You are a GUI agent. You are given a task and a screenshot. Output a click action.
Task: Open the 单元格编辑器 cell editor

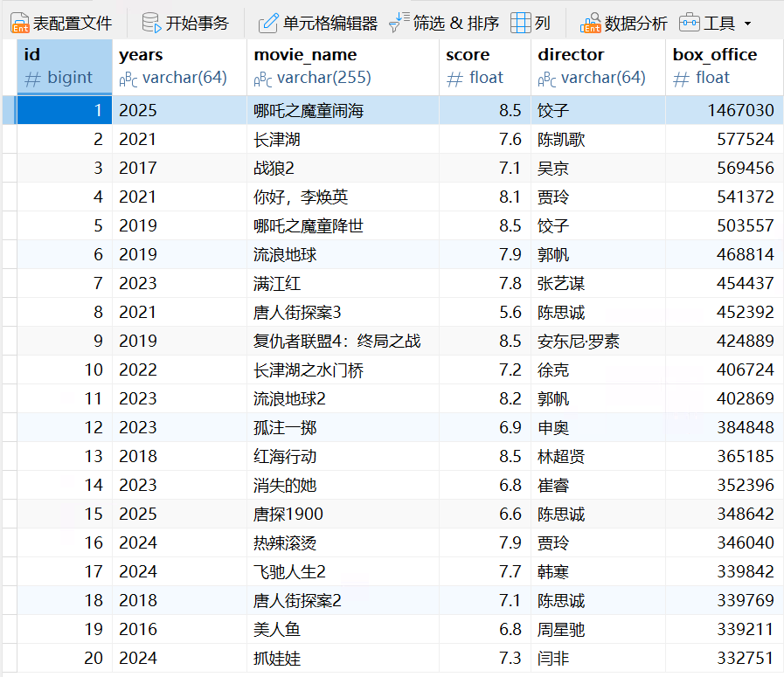268,23
